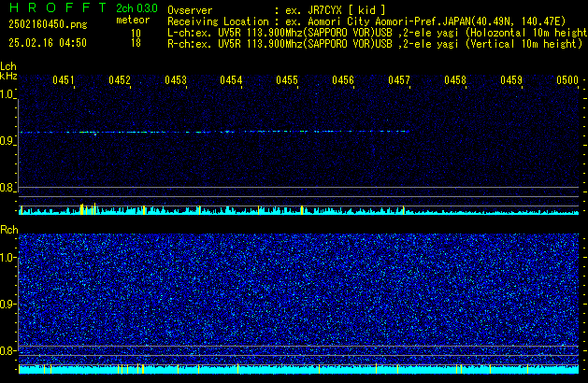
Task: Click the Lch 0.8 kHz axis label
Action: [x=7, y=188]
